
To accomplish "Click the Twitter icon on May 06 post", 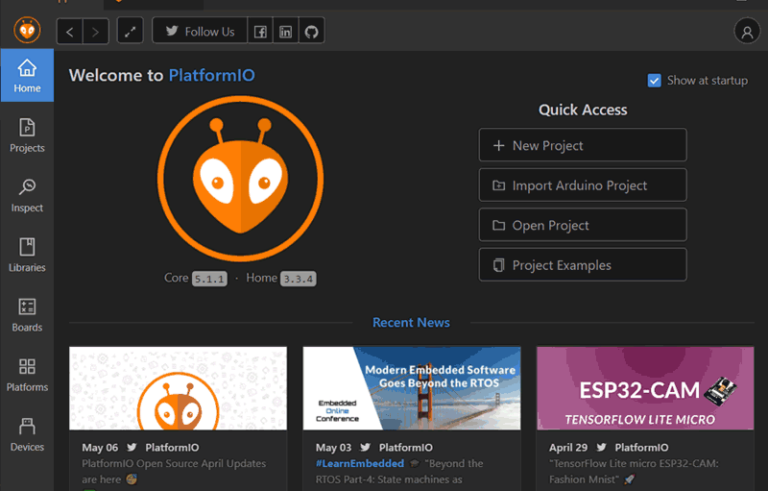I will pos(132,447).
